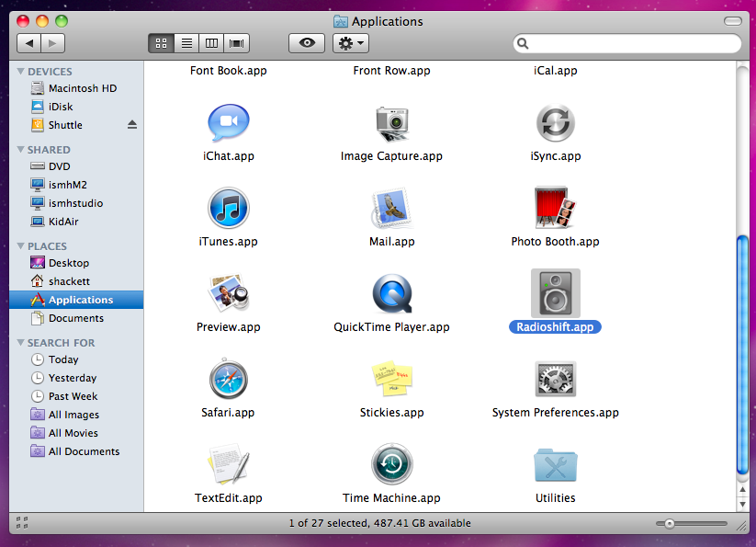Select the KidAir shared computer
This screenshot has height=547, width=756.
[76, 222]
